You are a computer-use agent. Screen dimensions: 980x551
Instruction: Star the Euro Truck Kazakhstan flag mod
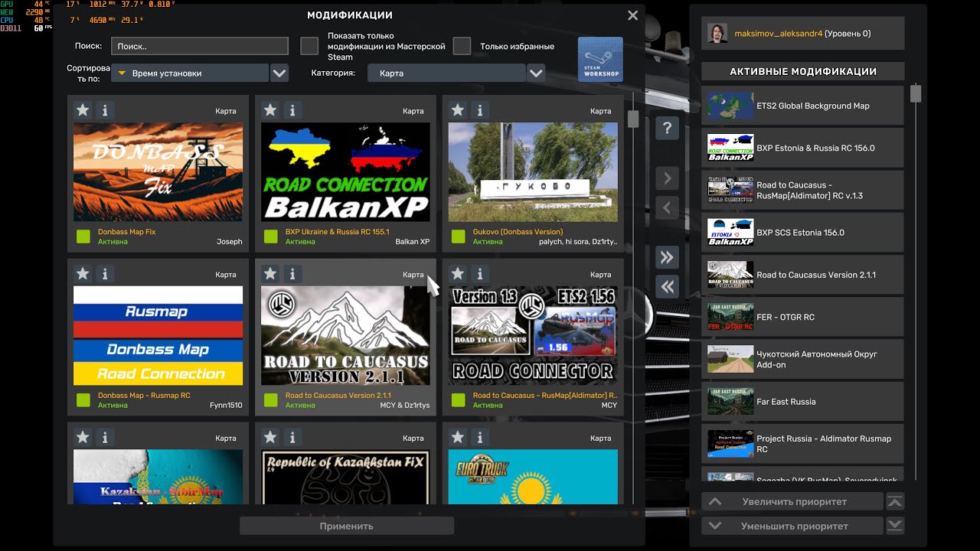(x=458, y=437)
